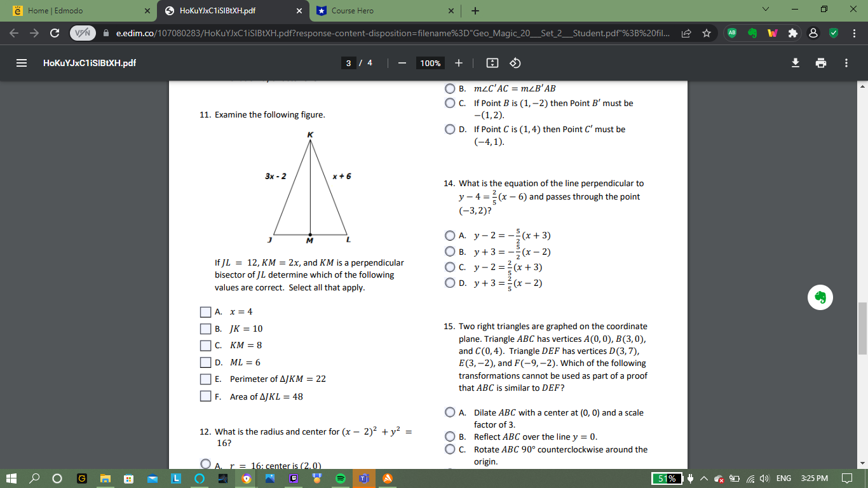The height and width of the screenshot is (488, 868).
Task: Open the PDF document menu (hamburger icon)
Action: tap(20, 63)
